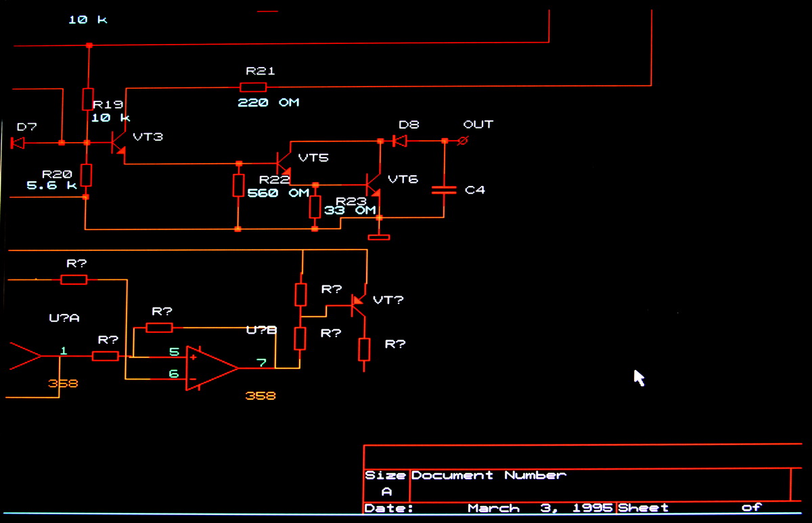Select the D7 diode symbol

pos(18,143)
